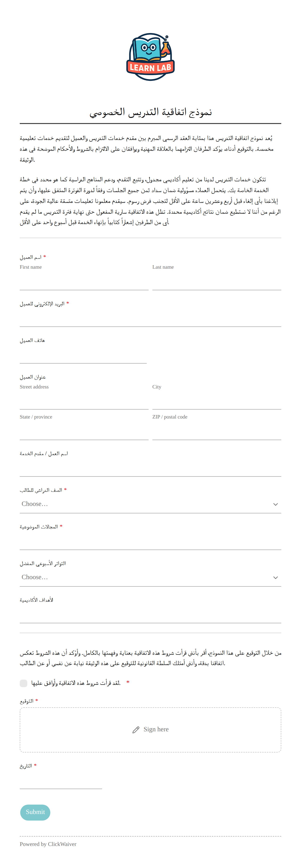Open the student grade Choose… dropdown
Viewport: 301px width, 868px height.
click(150, 504)
